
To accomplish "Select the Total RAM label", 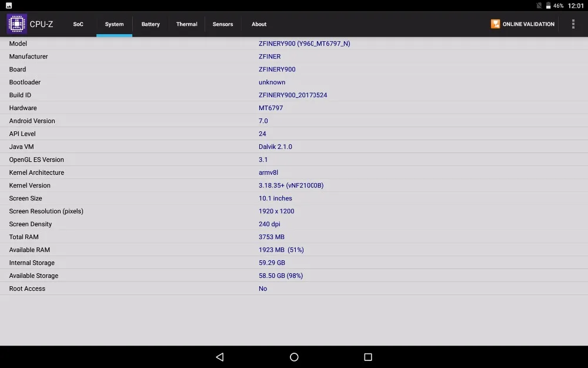I will point(24,237).
